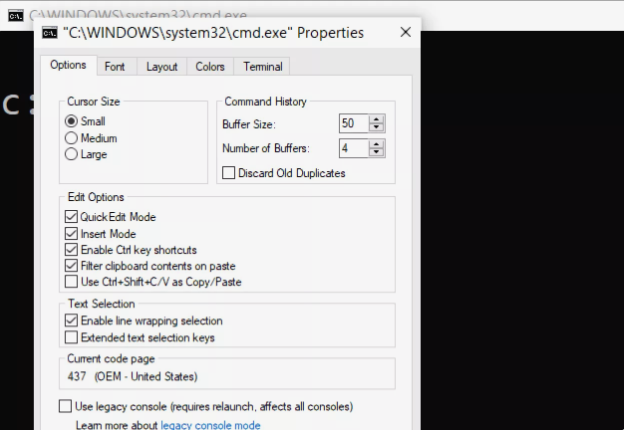Decrease Buffer Size with down arrow

[376, 127]
